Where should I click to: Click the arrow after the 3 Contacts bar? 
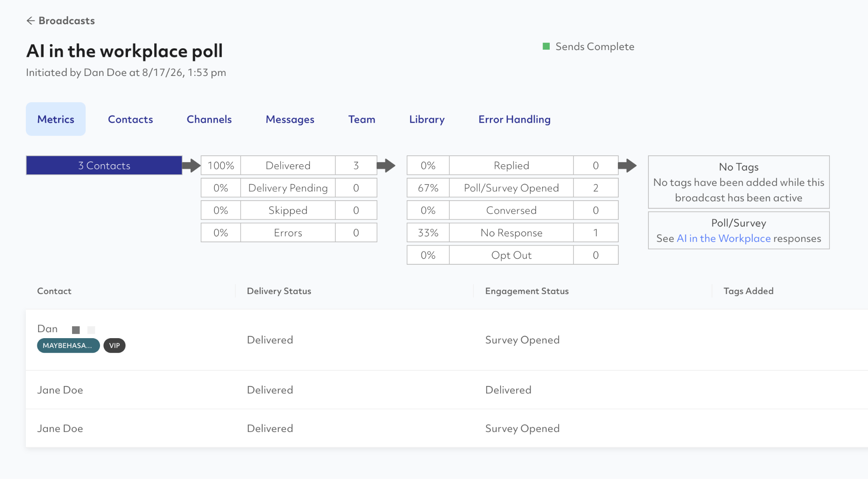pos(191,165)
